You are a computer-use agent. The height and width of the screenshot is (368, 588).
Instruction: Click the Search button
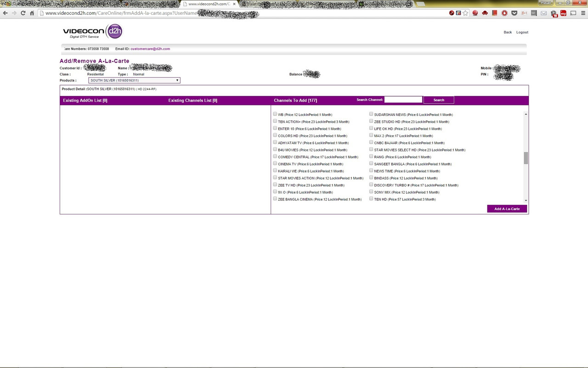[x=439, y=100]
